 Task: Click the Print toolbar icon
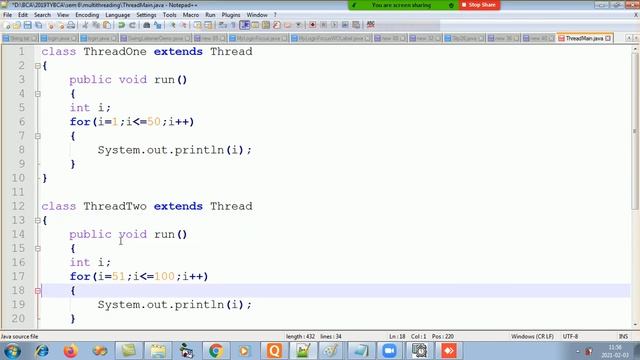[x=71, y=25]
